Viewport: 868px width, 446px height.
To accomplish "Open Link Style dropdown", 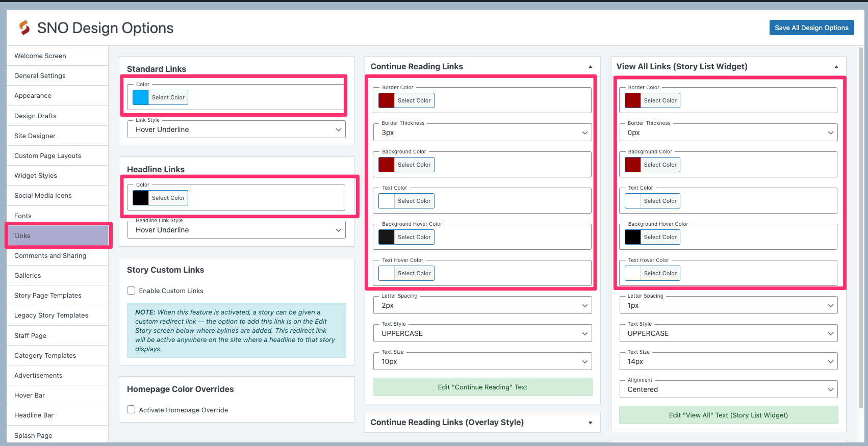I will pos(237,129).
